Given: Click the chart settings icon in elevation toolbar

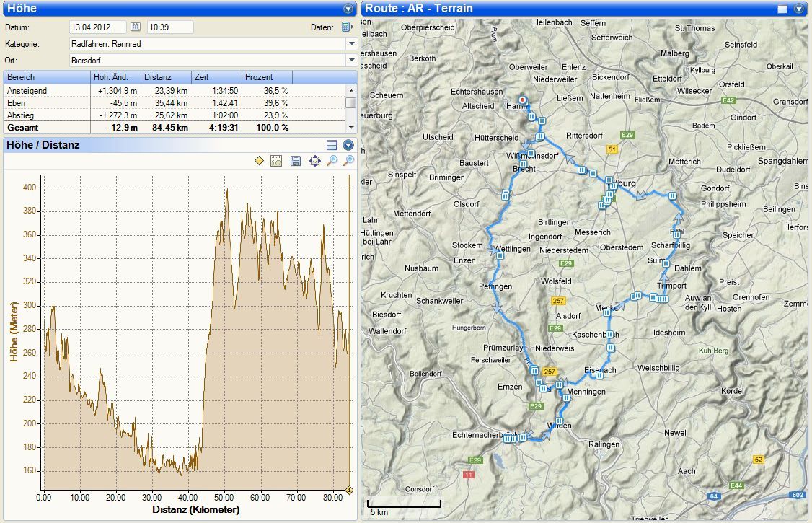Looking at the screenshot, I should point(276,161).
